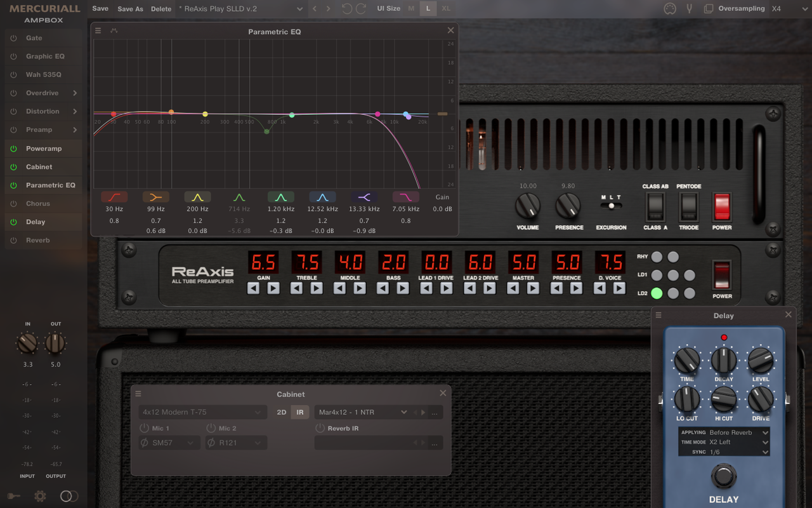812x508 pixels.
Task: Select the 13.33 kHz high-shelf band icon
Action: 364,197
